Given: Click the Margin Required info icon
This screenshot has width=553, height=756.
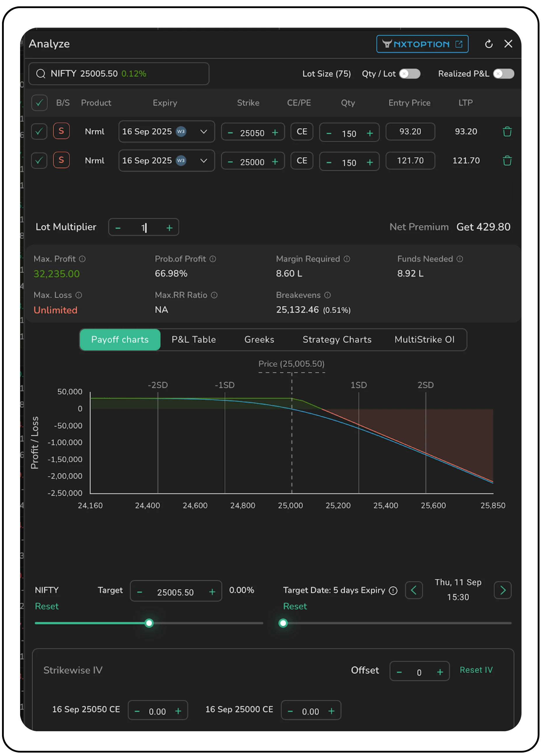Looking at the screenshot, I should (x=347, y=259).
